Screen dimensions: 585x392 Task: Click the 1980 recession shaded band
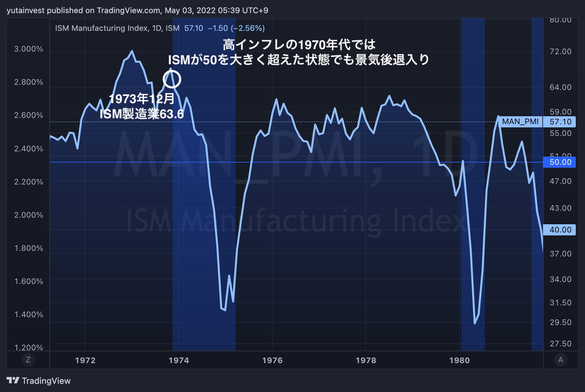[473, 184]
